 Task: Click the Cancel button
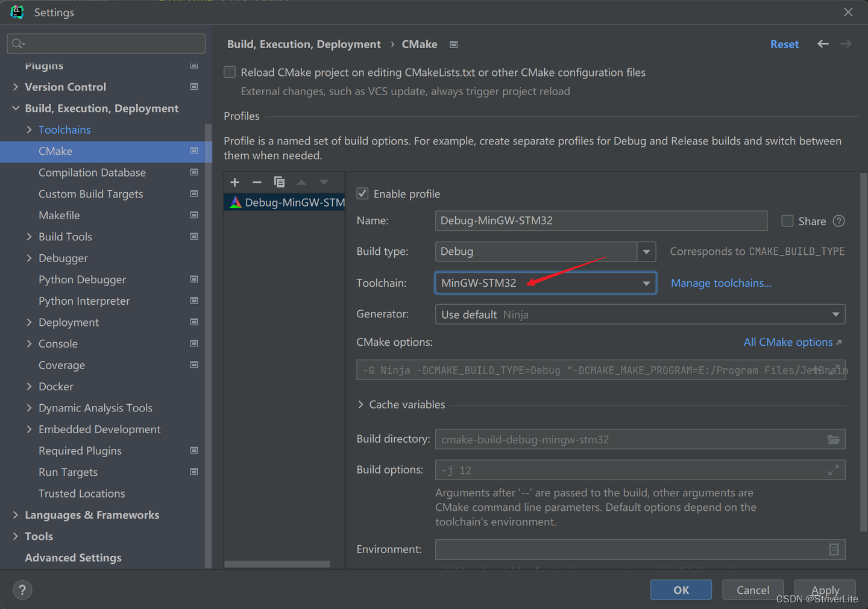coord(753,590)
